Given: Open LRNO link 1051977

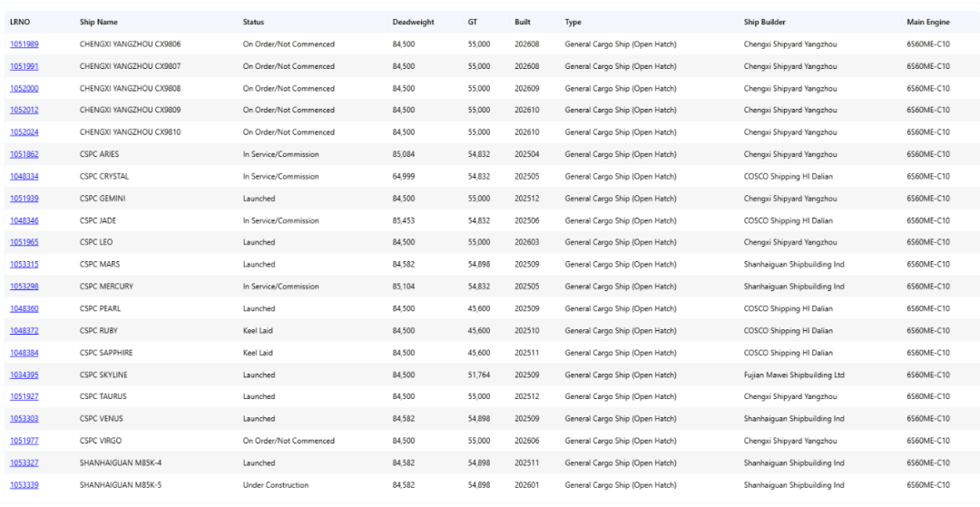Looking at the screenshot, I should pyautogui.click(x=24, y=441).
